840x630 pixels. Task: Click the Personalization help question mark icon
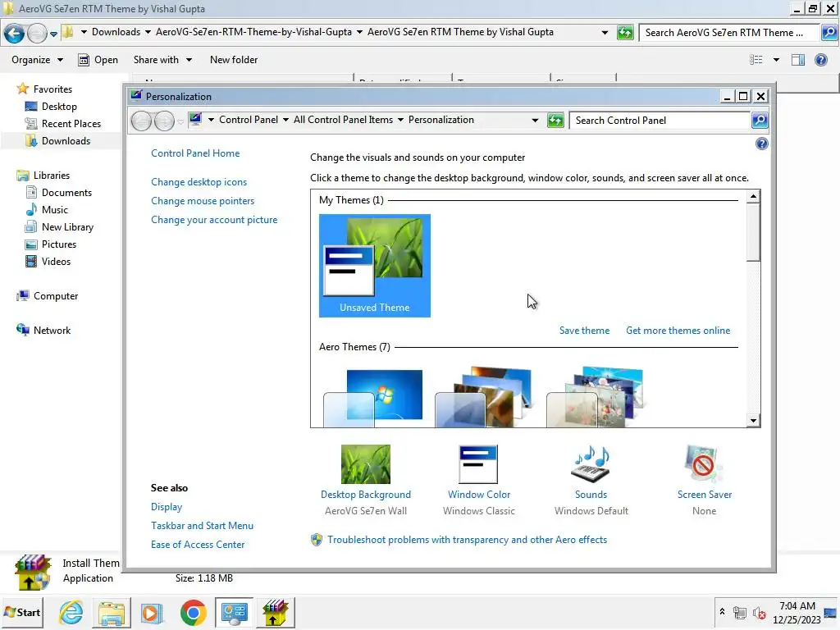[761, 144]
